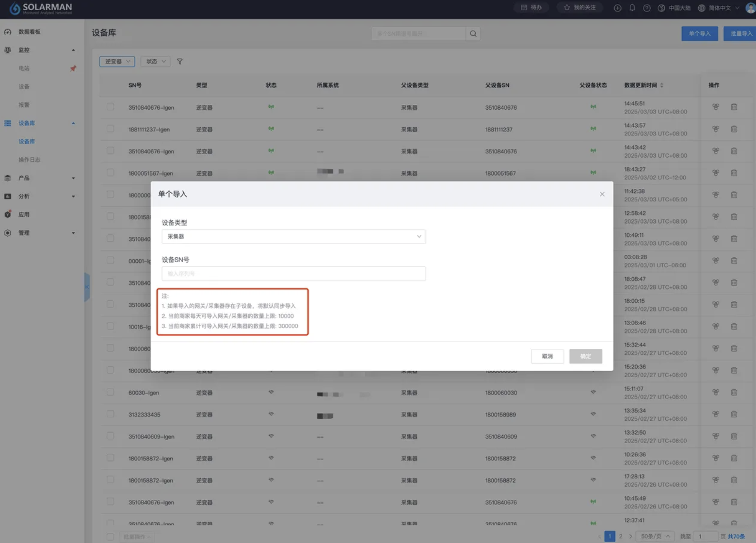Open the help question-mark icon
Screen dimensions: 756x543
pos(647,8)
